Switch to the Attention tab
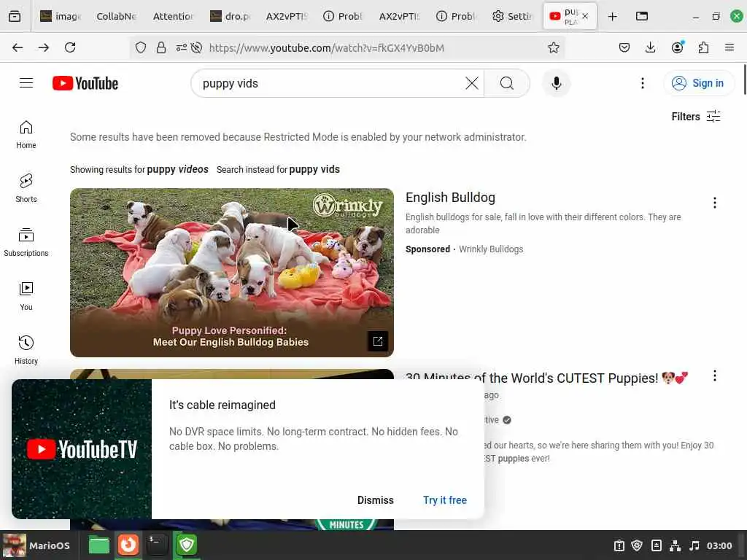Screen dimensions: 747x560 tap(173, 17)
